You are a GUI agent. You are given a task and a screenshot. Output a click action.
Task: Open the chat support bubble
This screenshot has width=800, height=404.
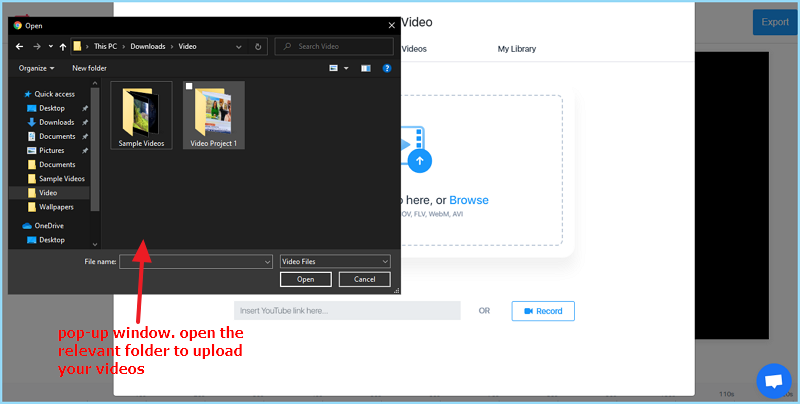[774, 381]
